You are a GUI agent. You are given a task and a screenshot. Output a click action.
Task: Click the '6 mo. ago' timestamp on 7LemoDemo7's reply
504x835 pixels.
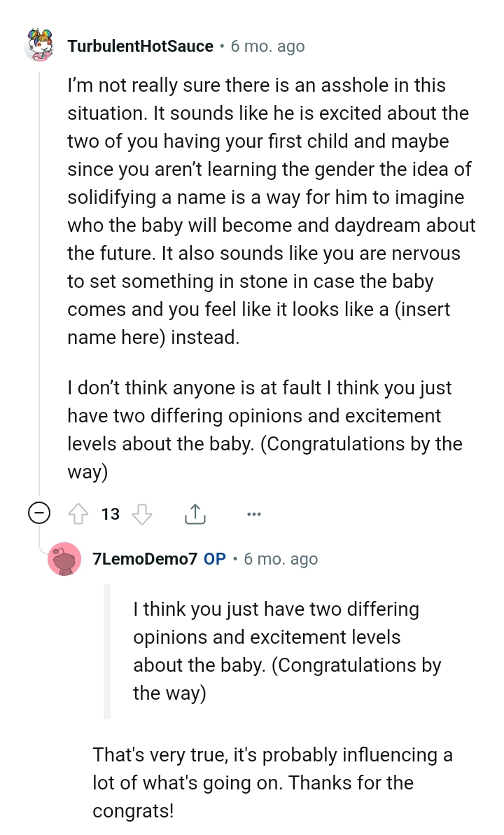280,558
